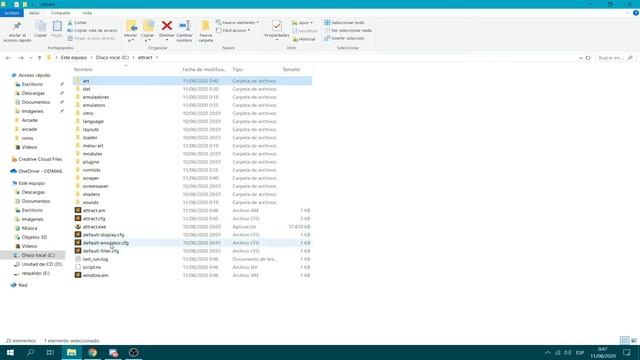Screen dimensions: 640x360
Task: Cut selection with Cortar
Action: click(77, 23)
